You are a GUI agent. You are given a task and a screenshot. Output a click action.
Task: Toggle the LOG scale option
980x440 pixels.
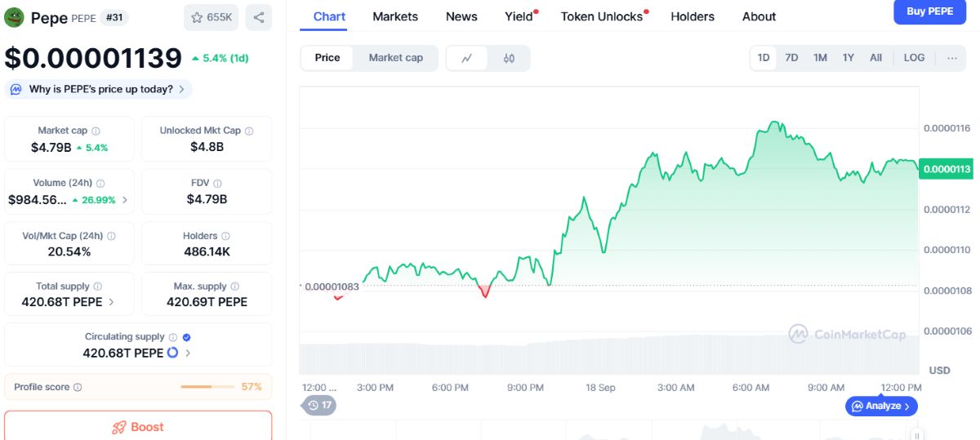click(x=915, y=58)
